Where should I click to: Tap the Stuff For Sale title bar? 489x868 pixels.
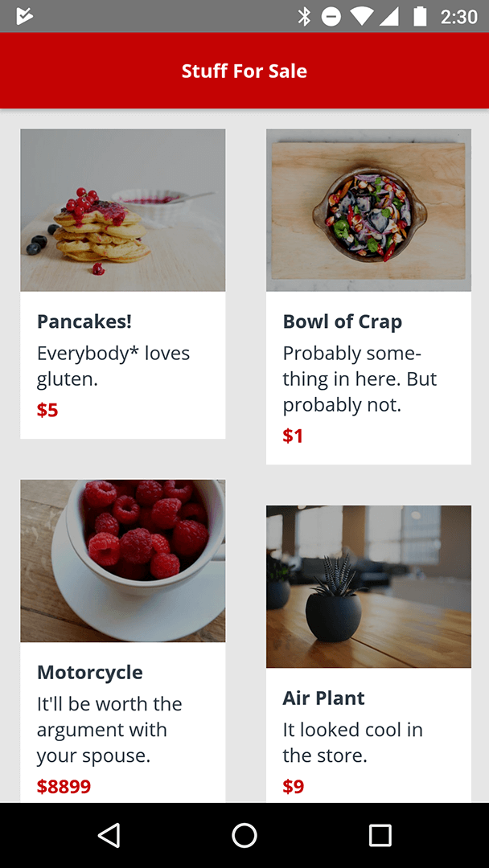(x=244, y=71)
